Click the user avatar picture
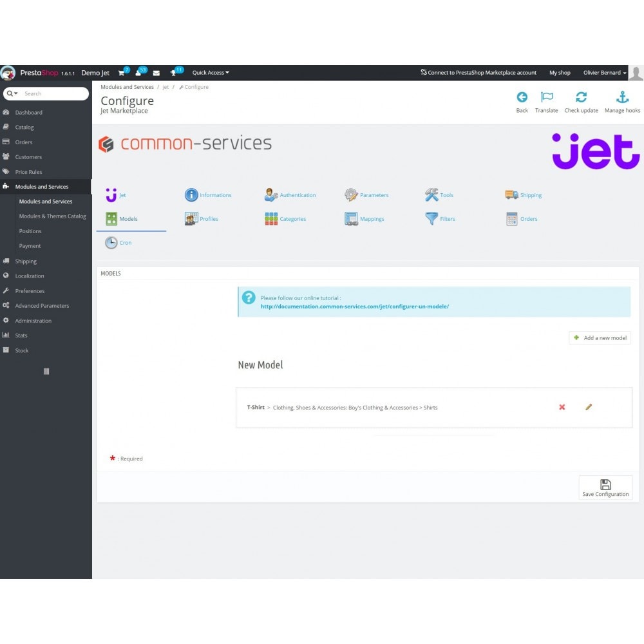Screen dimensions: 644x644 636,73
